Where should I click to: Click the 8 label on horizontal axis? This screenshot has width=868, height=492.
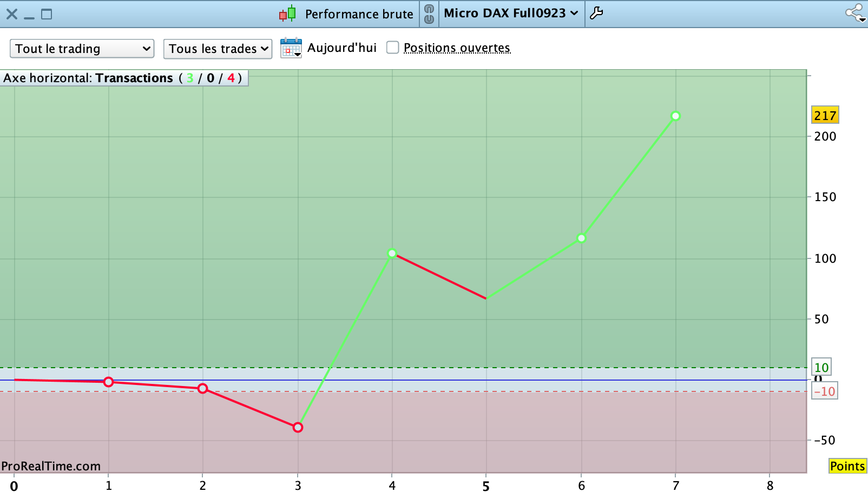(x=770, y=486)
